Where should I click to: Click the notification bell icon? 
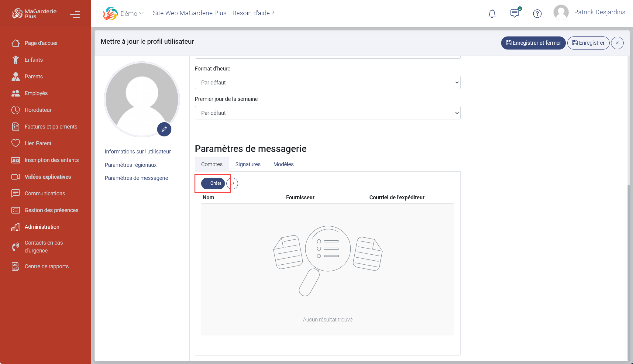pos(492,13)
